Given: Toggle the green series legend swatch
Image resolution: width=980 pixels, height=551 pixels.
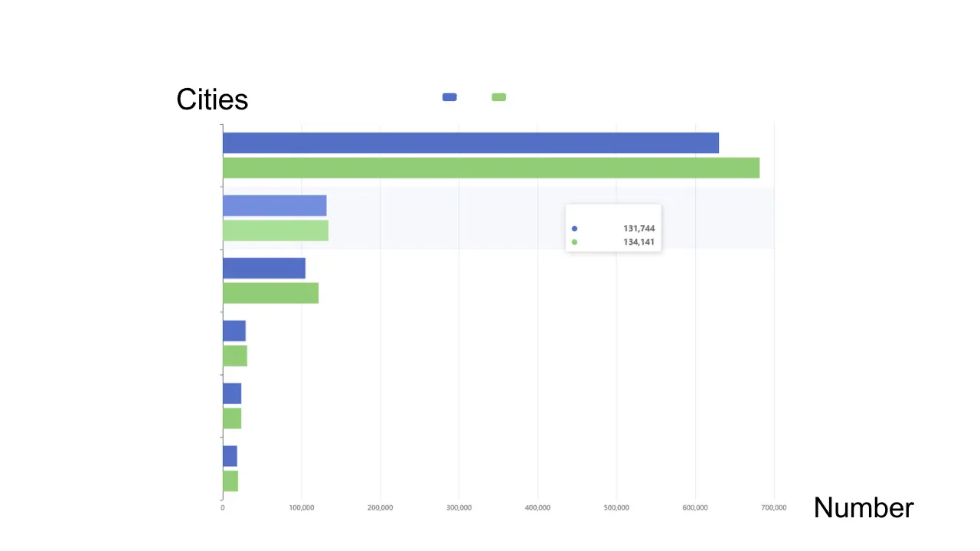Looking at the screenshot, I should 498,97.
